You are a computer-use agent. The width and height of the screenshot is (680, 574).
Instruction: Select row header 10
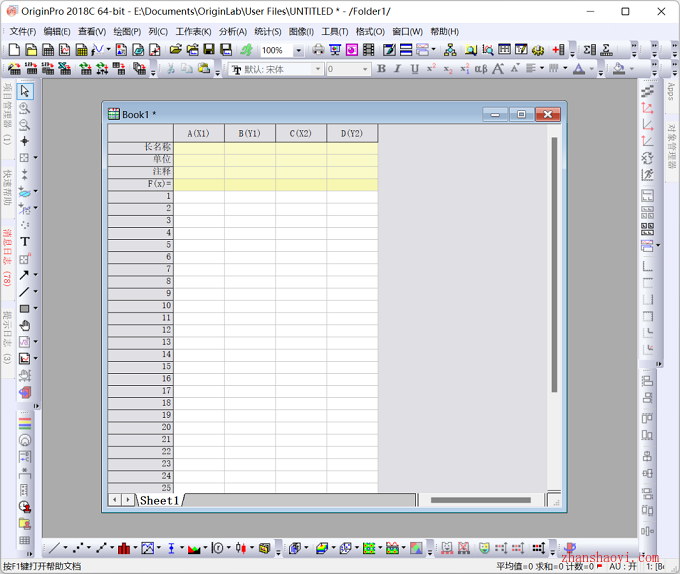point(141,306)
